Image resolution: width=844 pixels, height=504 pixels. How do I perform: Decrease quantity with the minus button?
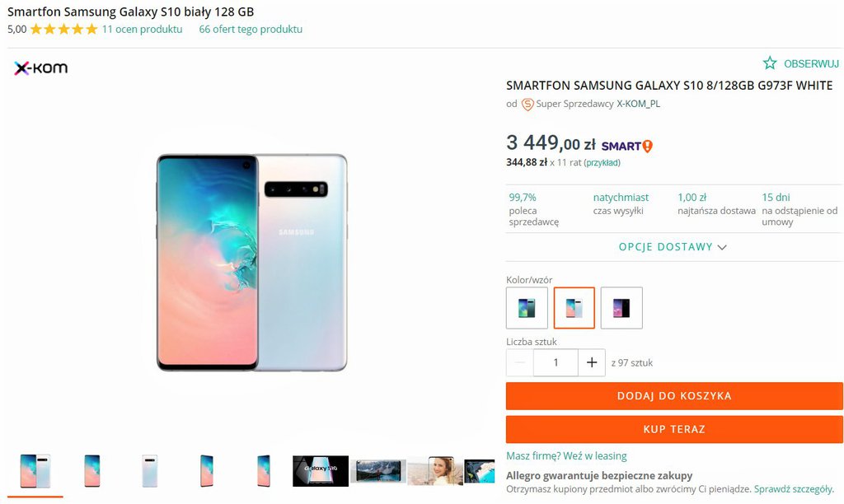coord(520,362)
